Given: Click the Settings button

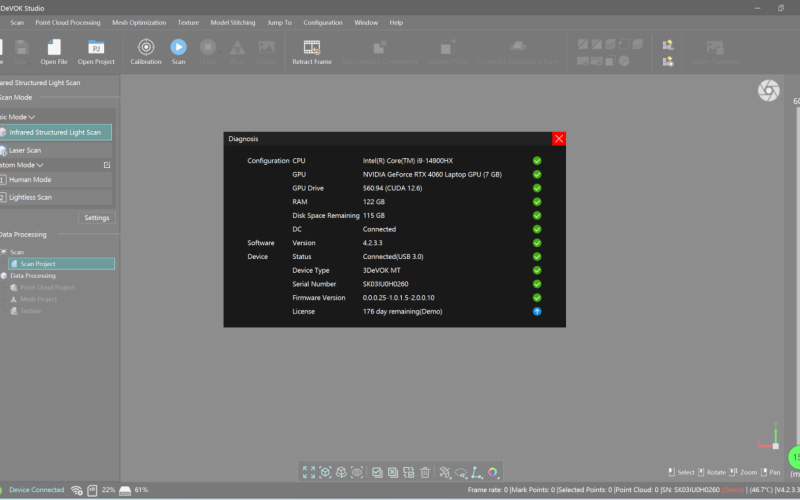Looking at the screenshot, I should pos(96,218).
